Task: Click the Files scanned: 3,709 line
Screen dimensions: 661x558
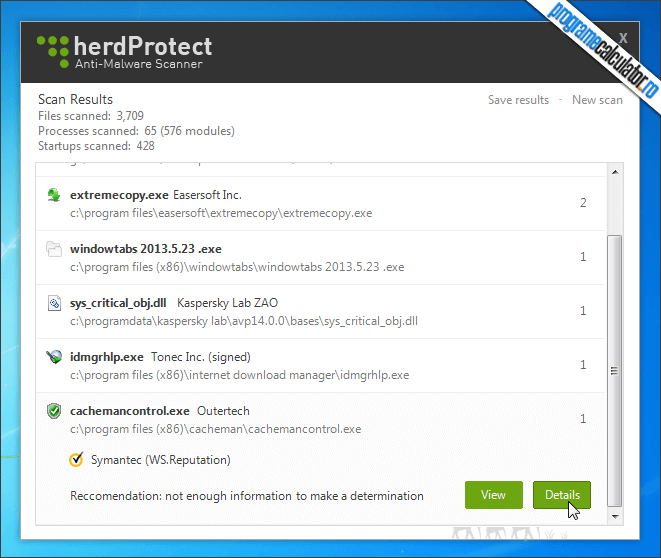Action: (x=91, y=116)
